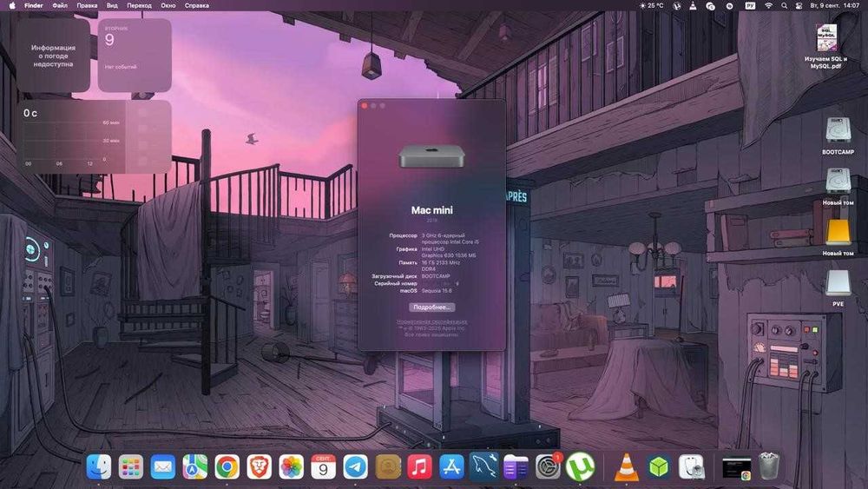Open Spotlight search magnifier

[x=785, y=5]
